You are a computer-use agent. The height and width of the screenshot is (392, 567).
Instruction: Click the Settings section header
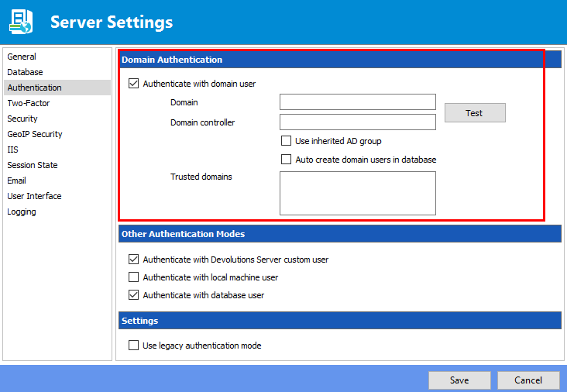340,321
